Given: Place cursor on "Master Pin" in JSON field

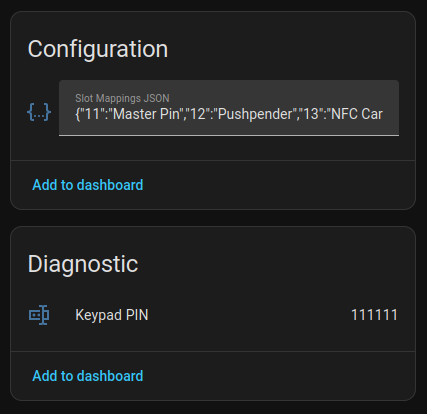Looking at the screenshot, I should click(x=147, y=114).
